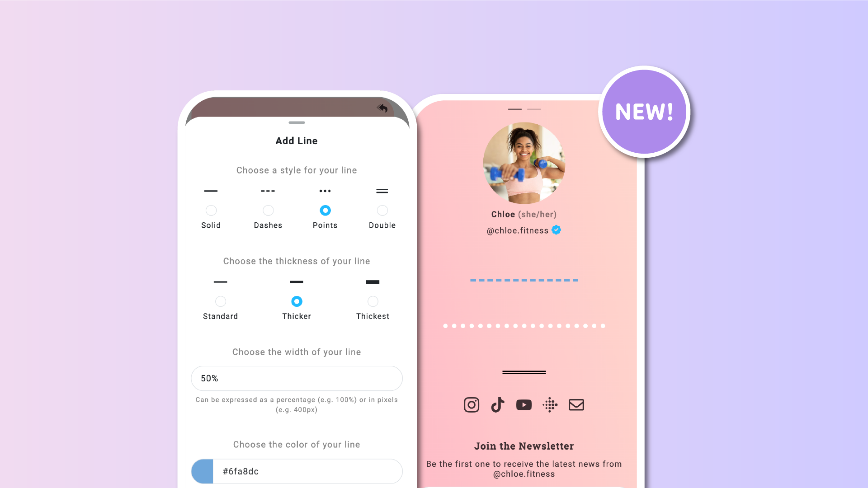Click Join the Newsletter link

(524, 445)
